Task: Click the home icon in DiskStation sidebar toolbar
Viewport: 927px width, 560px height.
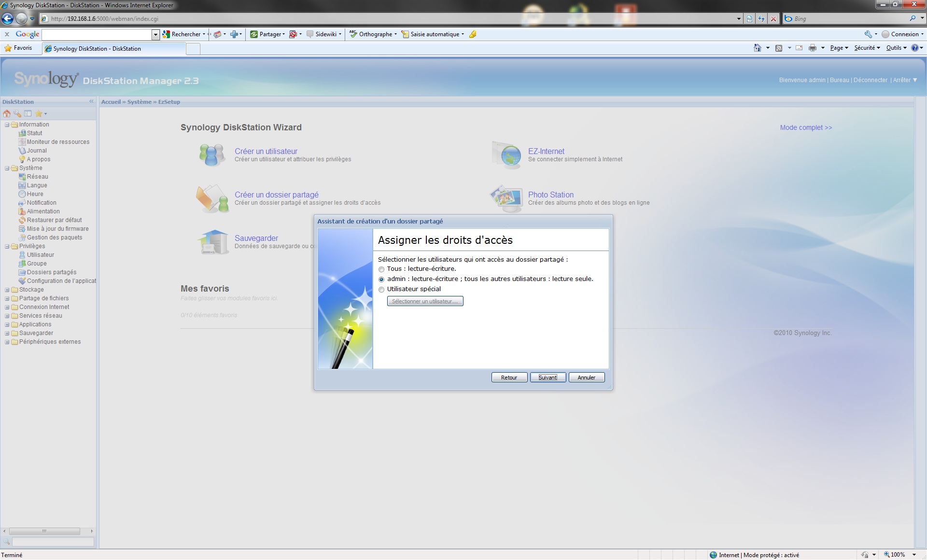Action: [x=7, y=114]
